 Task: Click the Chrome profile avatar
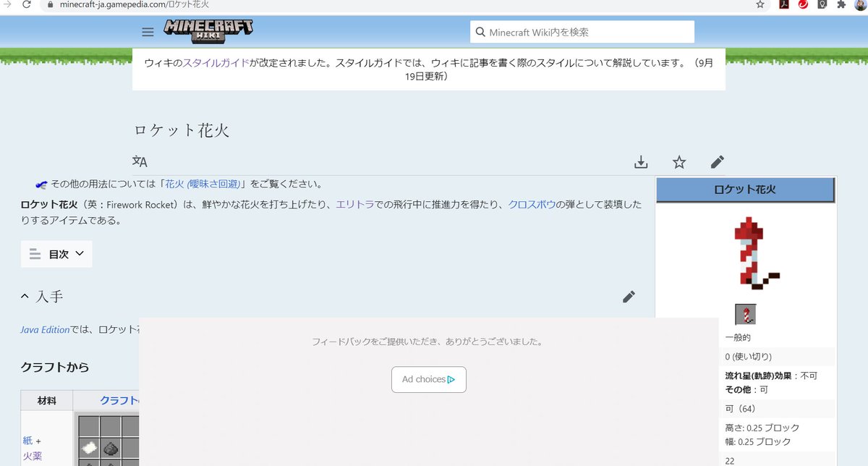[860, 6]
